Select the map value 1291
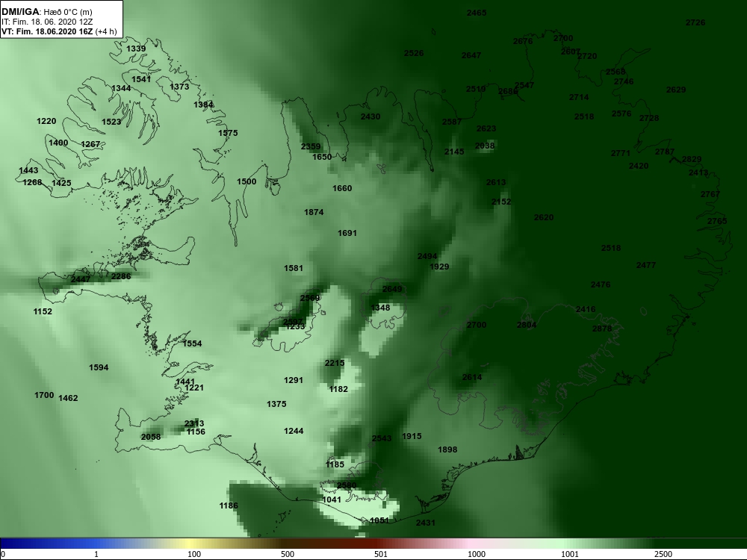Viewport: 747px width, 560px height. tap(293, 380)
